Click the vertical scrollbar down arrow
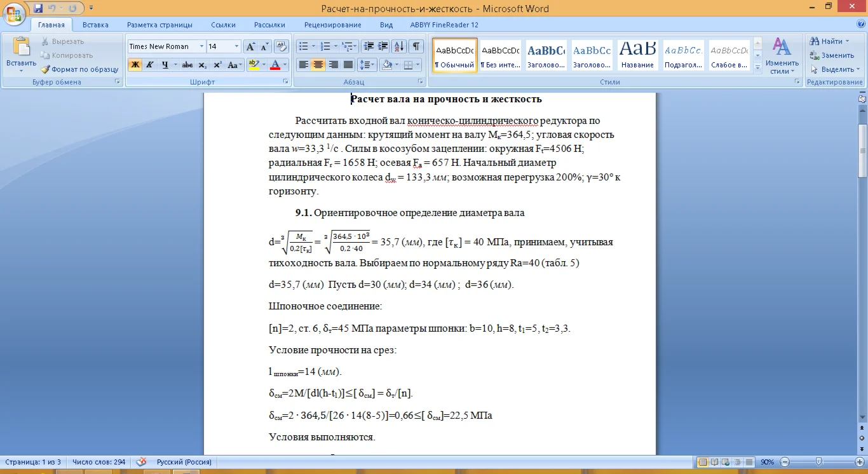868x474 pixels. pos(862,417)
